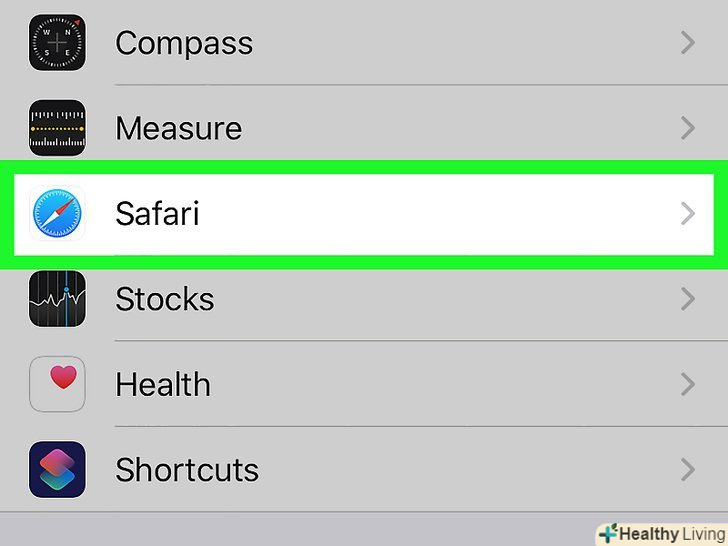The image size is (728, 546).
Task: Click the Healthy Living watermark text
Action: [670, 534]
